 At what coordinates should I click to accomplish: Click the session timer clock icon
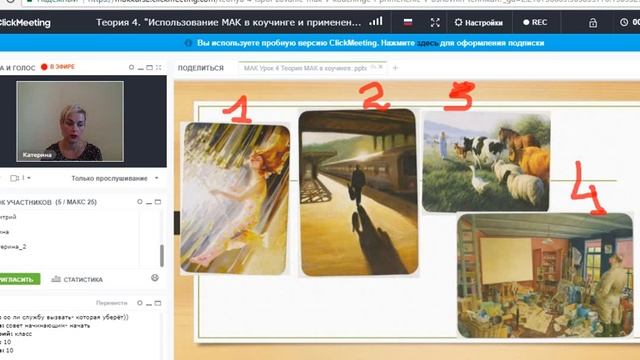[624, 22]
